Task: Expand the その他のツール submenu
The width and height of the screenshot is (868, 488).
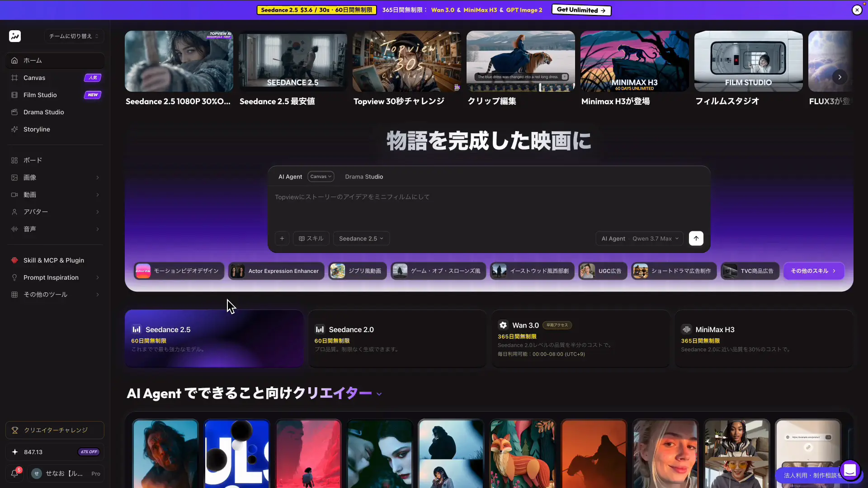Action: [98, 295]
